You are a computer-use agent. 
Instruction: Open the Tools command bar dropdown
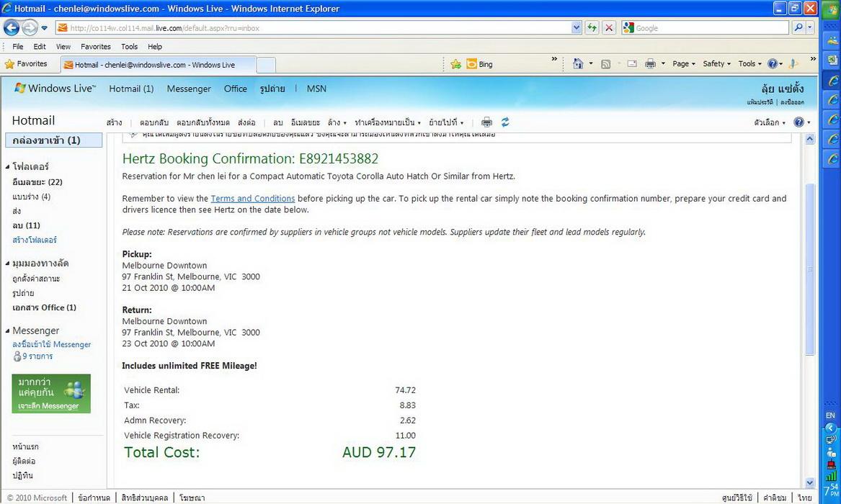coord(749,64)
